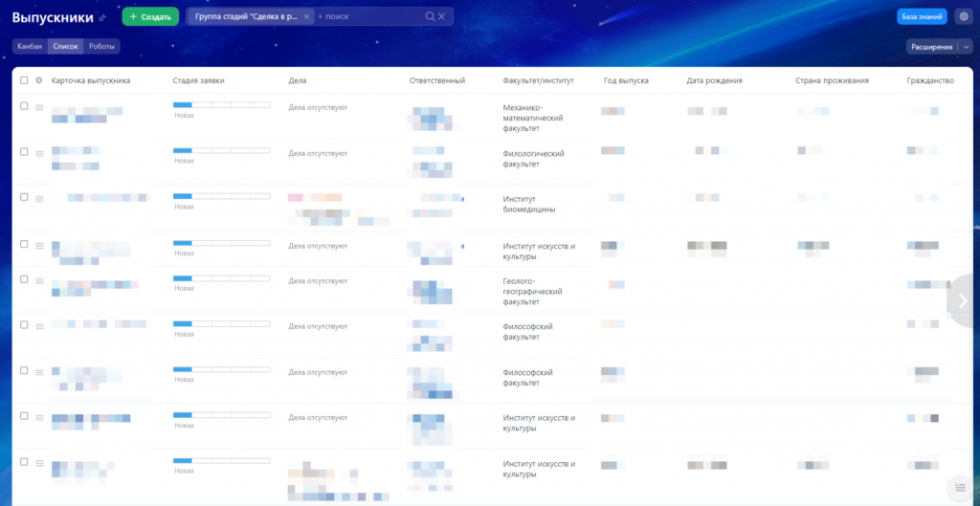980x506 pixels.
Task: Open settings via the gear icon top right
Action: point(963,16)
